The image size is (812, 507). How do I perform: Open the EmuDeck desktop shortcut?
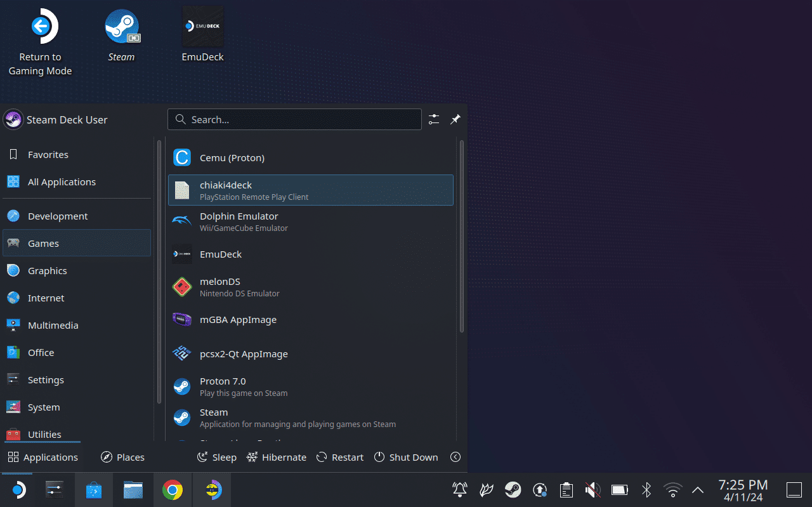pyautogui.click(x=203, y=36)
